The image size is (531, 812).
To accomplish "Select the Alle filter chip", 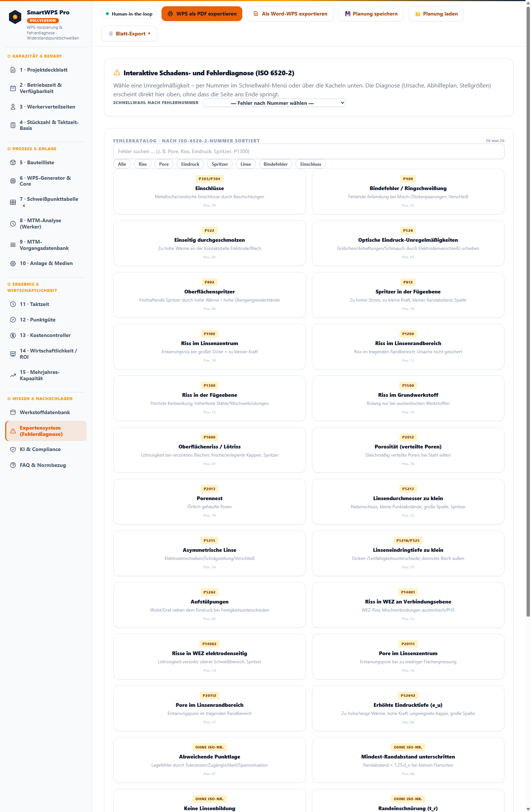I will click(122, 164).
